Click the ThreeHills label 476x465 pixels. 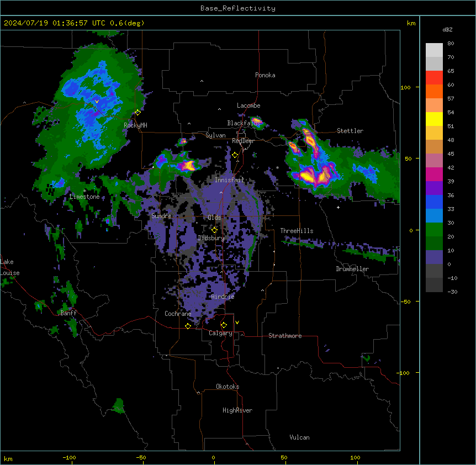click(x=297, y=231)
